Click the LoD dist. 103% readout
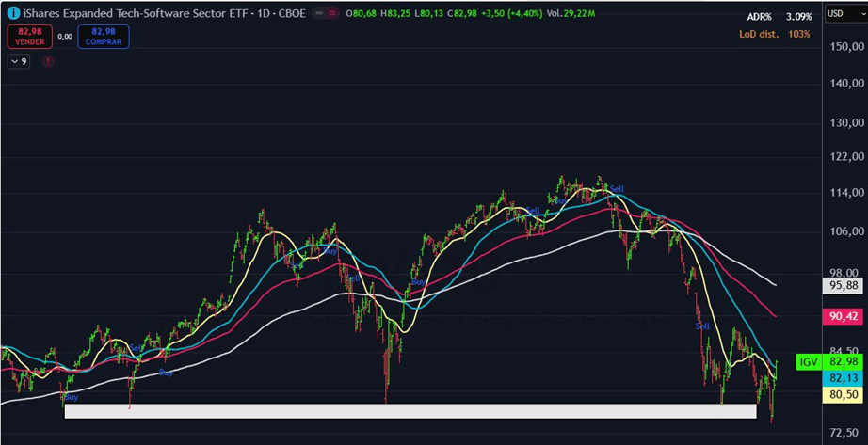The height and width of the screenshot is (445, 868). (775, 34)
